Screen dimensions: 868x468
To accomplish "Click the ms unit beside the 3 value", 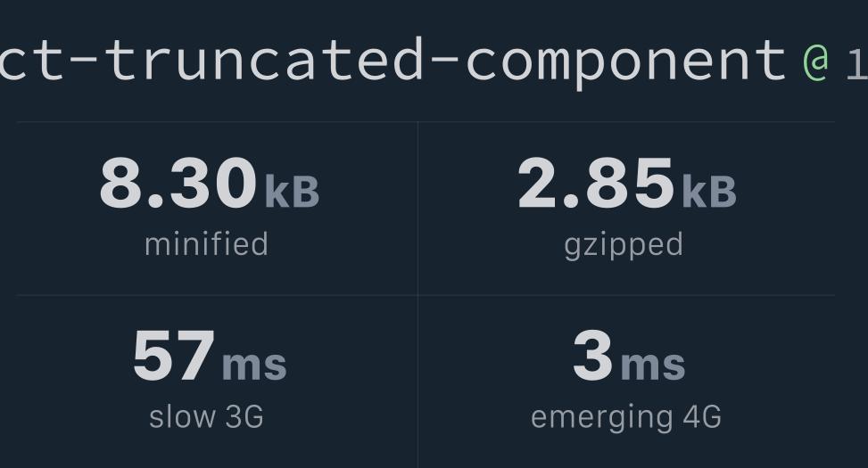I will [653, 365].
